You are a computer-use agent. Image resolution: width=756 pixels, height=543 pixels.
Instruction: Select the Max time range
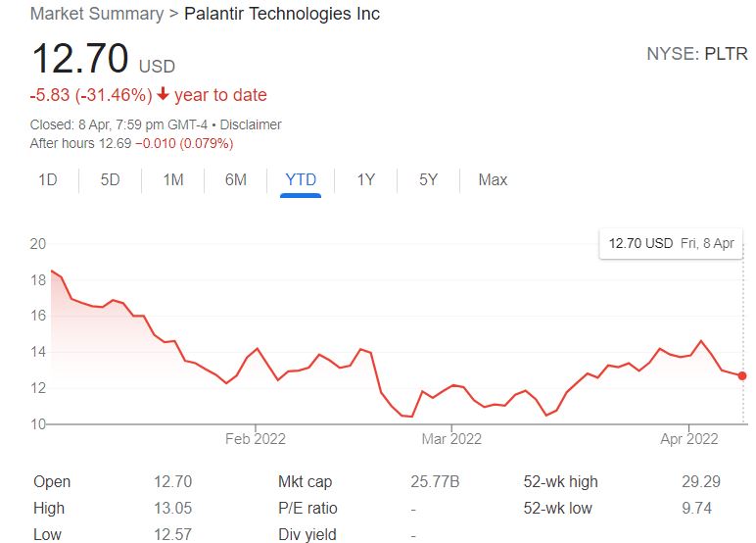493,179
